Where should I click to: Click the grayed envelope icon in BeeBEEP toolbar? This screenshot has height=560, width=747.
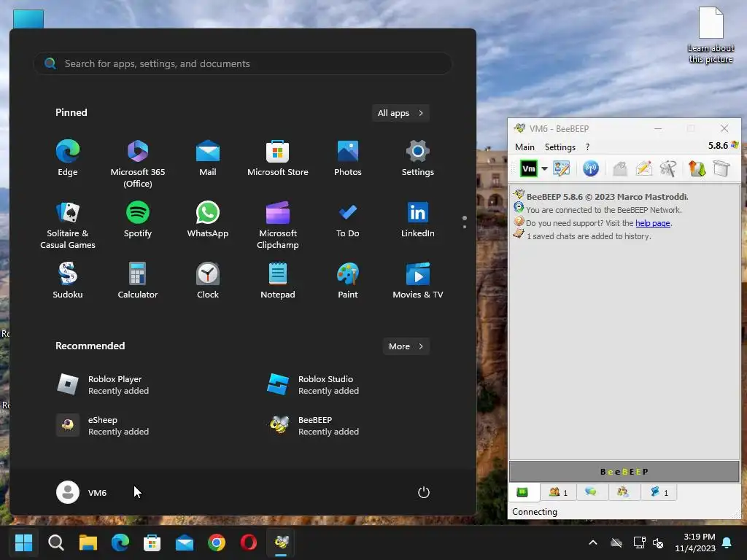point(620,168)
